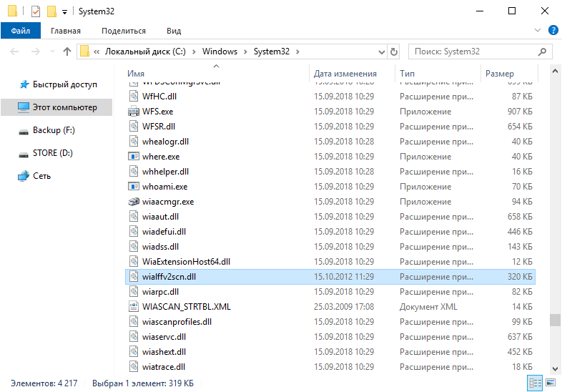Open the quick access toolbar customize dropdown
Viewport: 562px width, 392px height.
[x=64, y=12]
